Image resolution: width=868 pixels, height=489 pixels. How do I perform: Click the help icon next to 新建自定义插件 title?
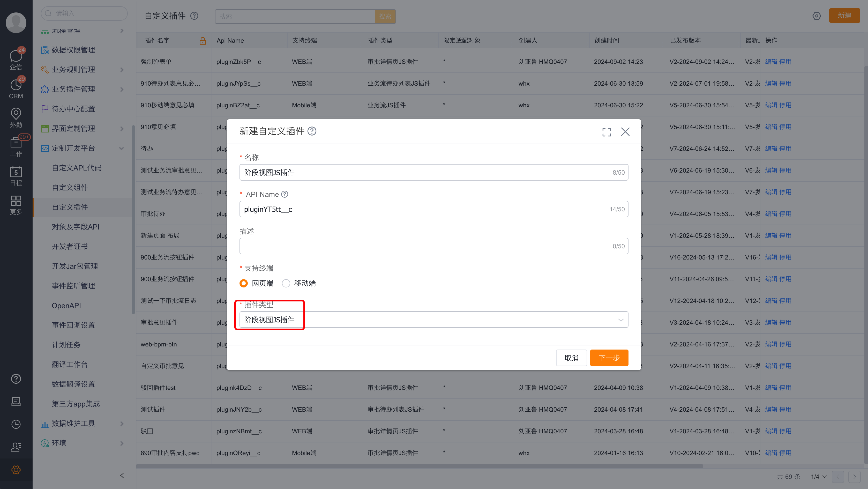312,131
